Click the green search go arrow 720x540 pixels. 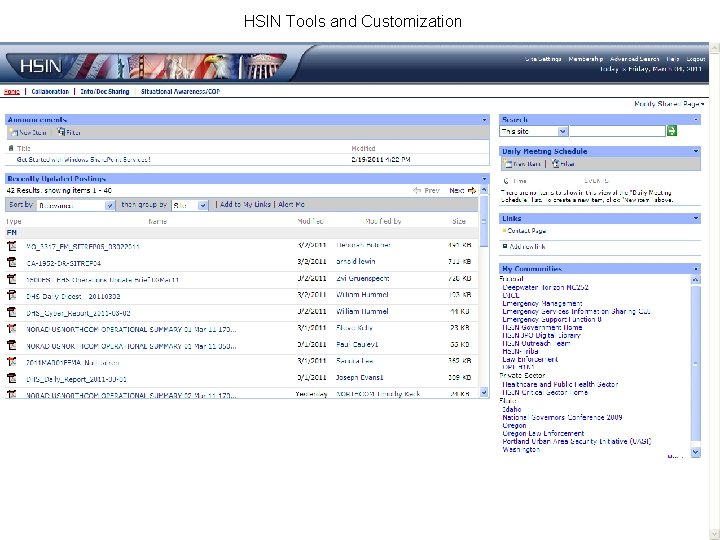[x=672, y=131]
